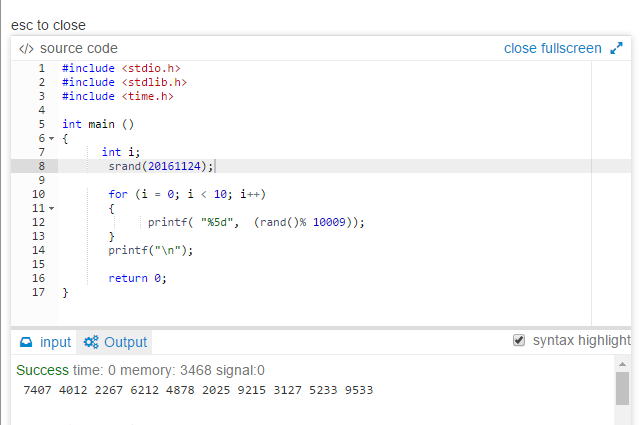643x425 pixels.
Task: Click the output scrollbar up arrow
Action: pyautogui.click(x=622, y=364)
